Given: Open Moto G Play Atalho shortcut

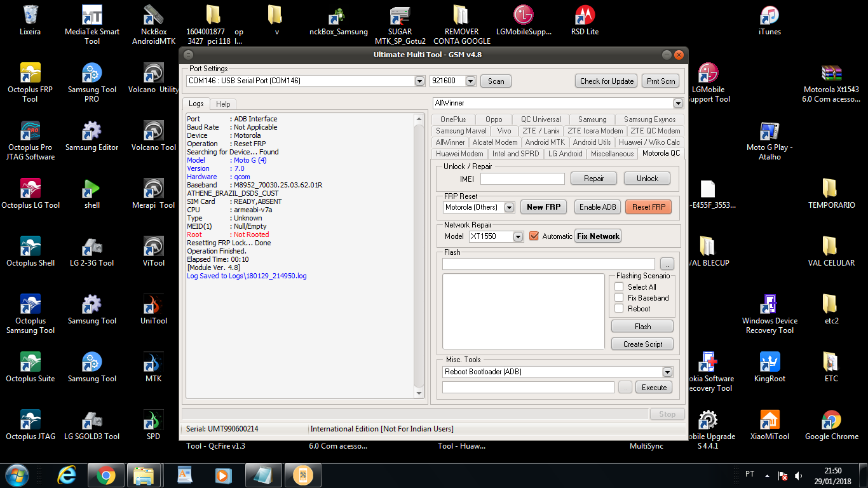Looking at the screenshot, I should point(770,140).
